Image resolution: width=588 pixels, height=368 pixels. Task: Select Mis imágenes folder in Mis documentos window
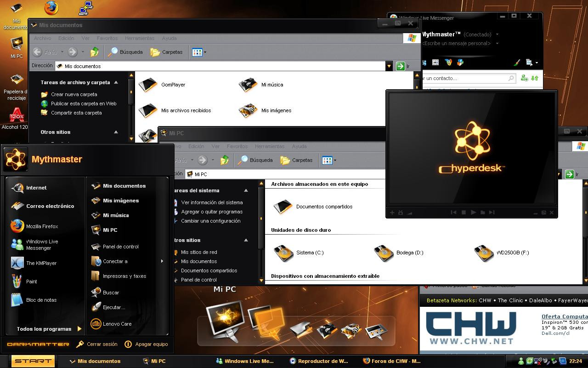265,110
